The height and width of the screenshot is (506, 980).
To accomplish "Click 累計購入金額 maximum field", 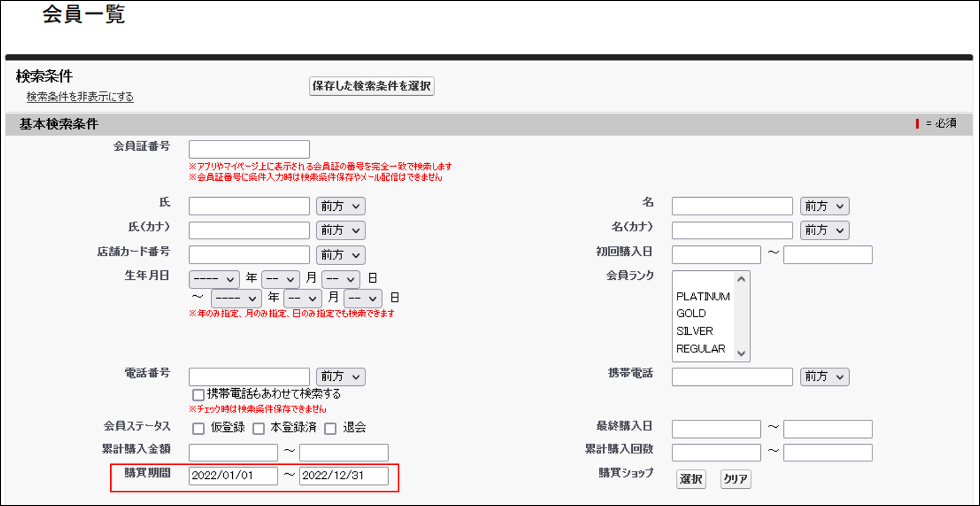I will pos(344,452).
